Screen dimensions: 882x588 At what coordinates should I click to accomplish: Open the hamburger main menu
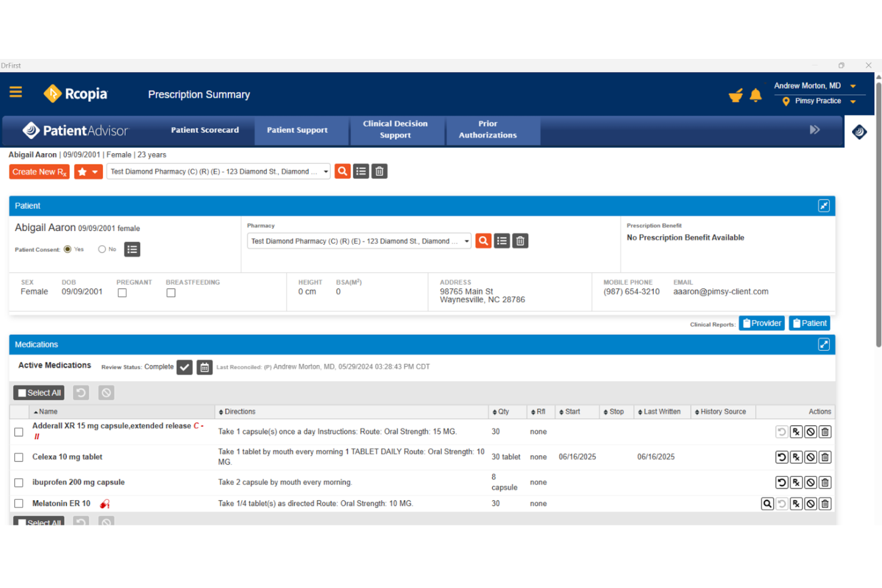click(15, 92)
